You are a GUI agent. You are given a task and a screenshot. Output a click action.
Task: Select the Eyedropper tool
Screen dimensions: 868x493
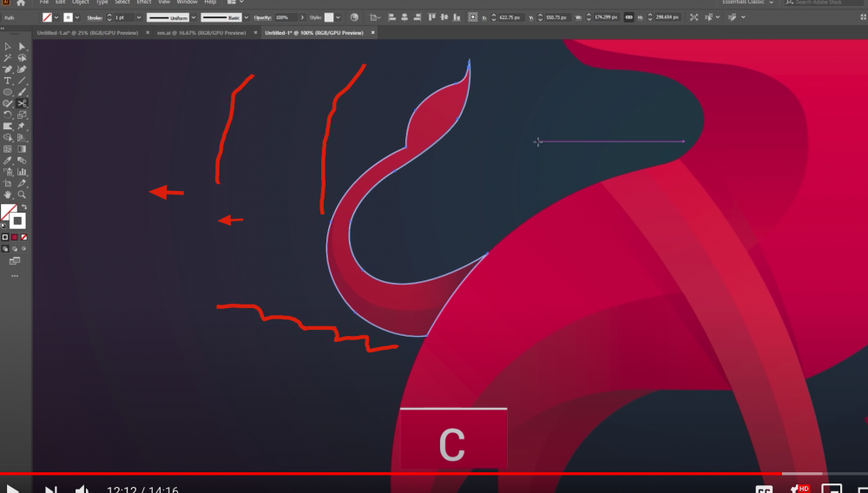point(8,161)
